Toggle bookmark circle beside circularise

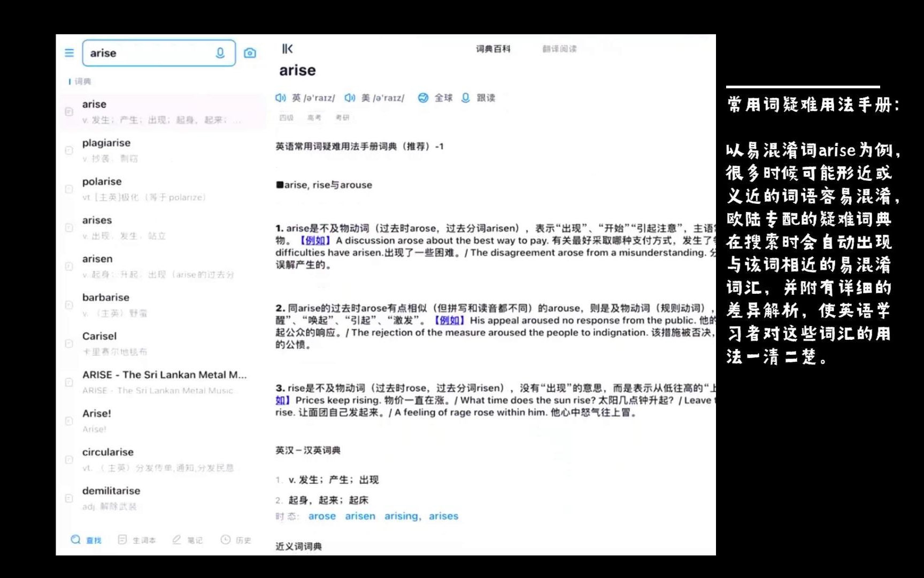tap(69, 460)
